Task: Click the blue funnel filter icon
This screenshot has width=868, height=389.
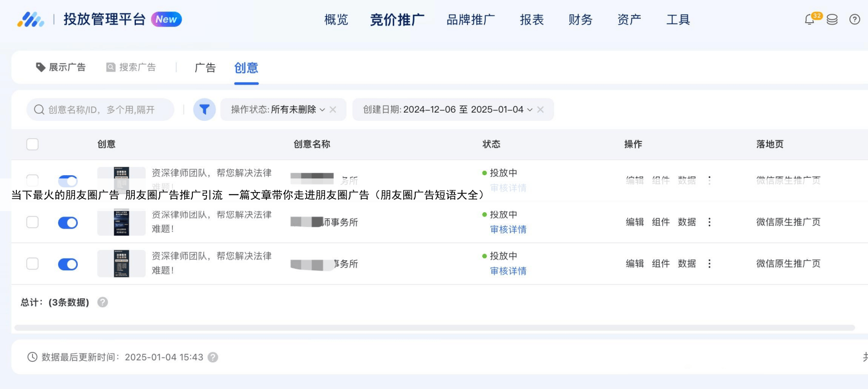Action: [x=204, y=109]
